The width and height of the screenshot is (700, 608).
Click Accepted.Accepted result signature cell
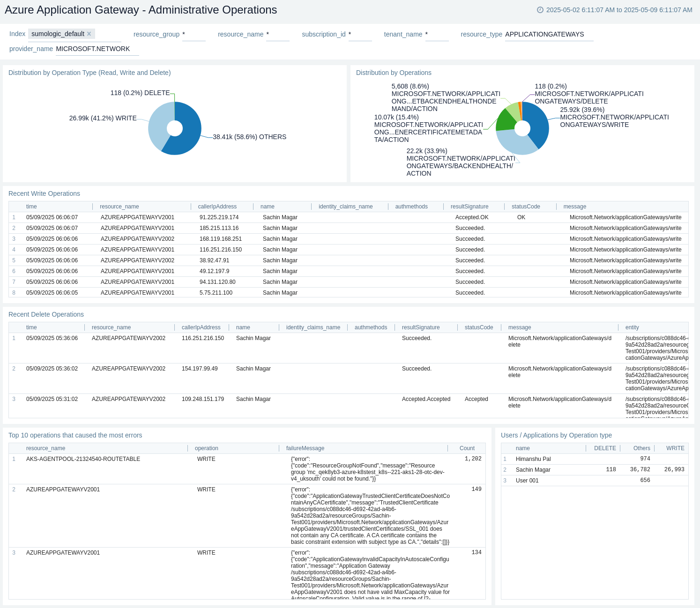point(426,399)
